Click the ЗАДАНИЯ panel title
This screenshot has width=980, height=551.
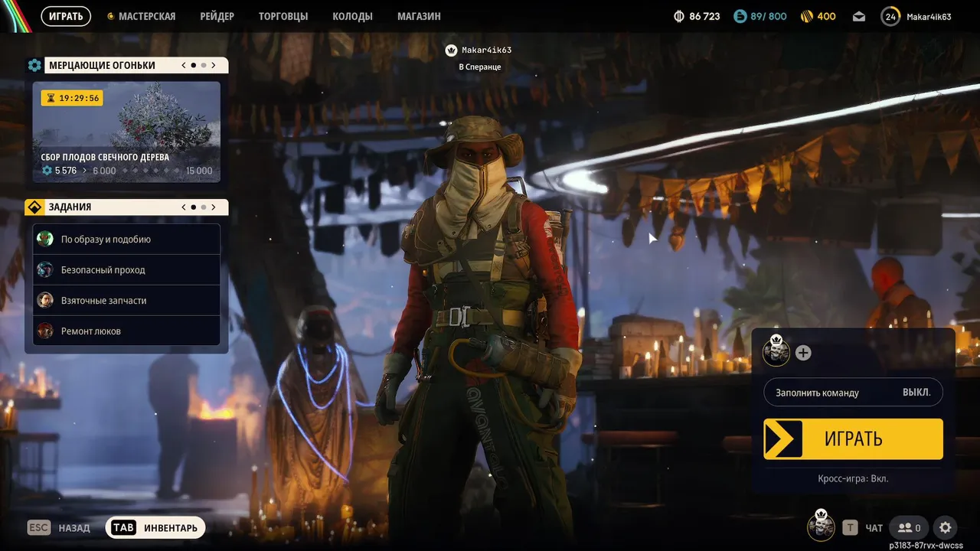(70, 207)
